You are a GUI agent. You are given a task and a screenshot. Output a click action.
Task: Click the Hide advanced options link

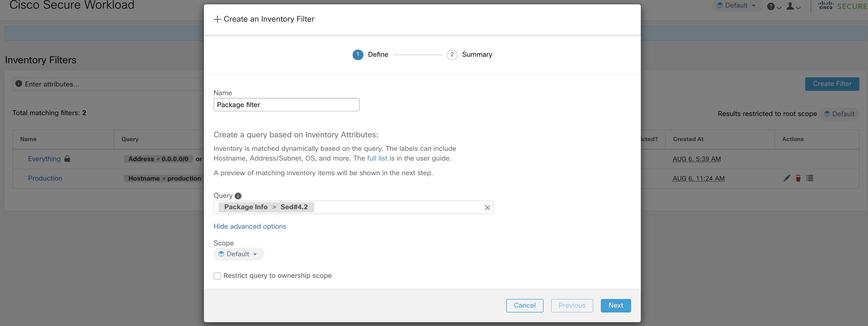tap(250, 226)
